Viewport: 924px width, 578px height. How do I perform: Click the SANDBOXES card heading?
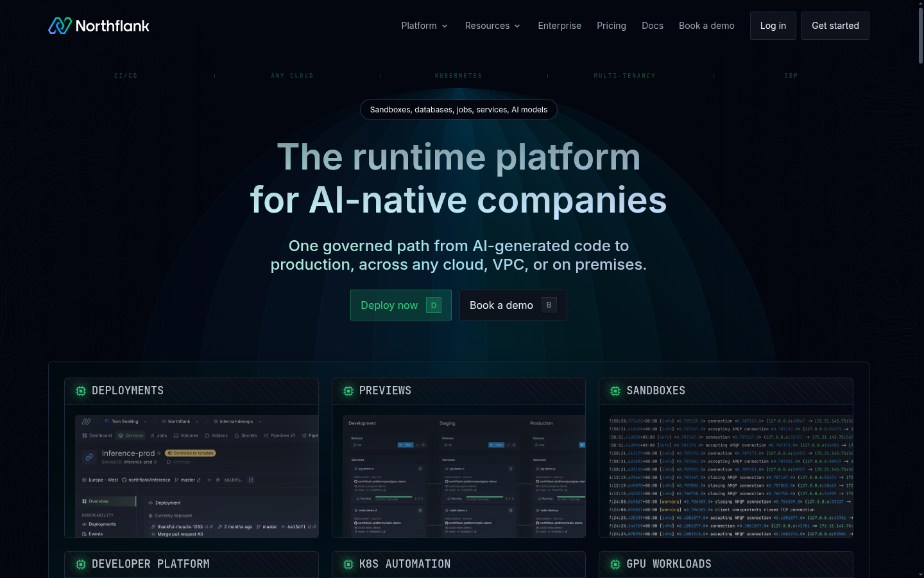click(x=656, y=390)
